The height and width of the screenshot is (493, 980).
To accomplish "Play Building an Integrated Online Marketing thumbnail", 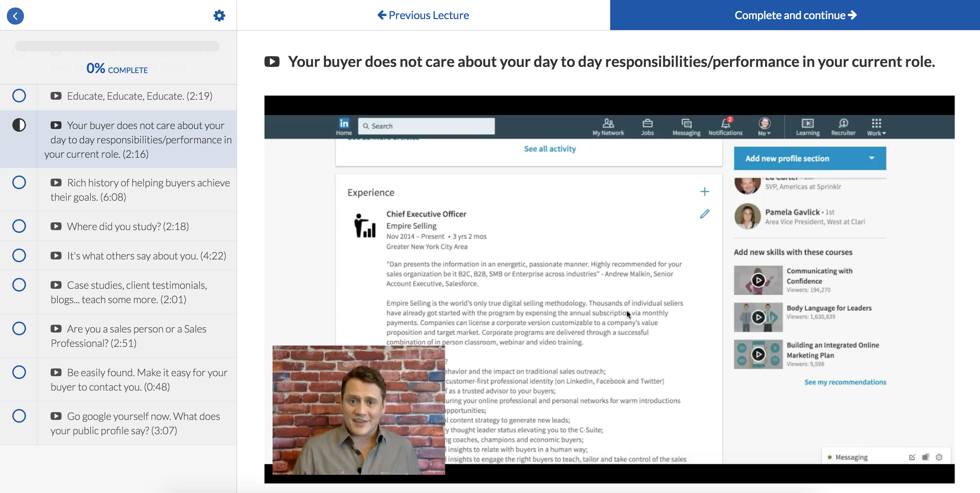I will coord(758,354).
